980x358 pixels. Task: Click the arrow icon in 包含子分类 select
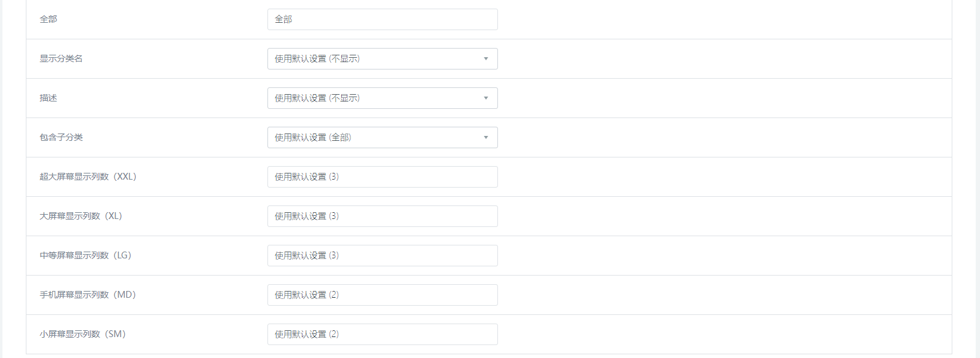[x=486, y=138]
